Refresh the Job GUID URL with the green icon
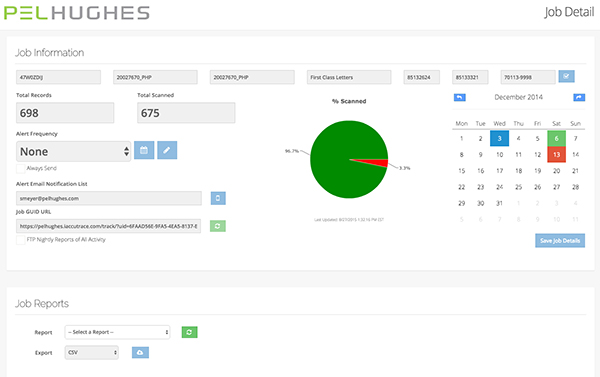This screenshot has width=600, height=377. click(218, 226)
